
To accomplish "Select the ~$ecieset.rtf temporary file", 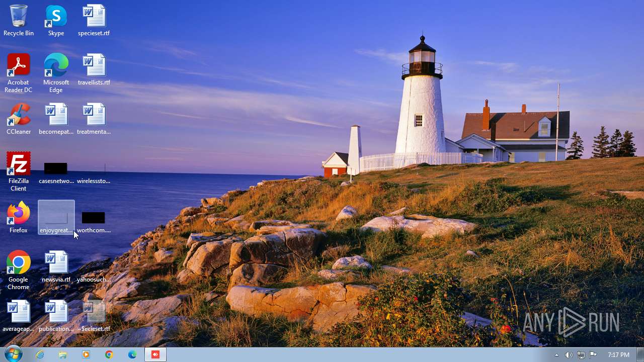I will (x=94, y=316).
